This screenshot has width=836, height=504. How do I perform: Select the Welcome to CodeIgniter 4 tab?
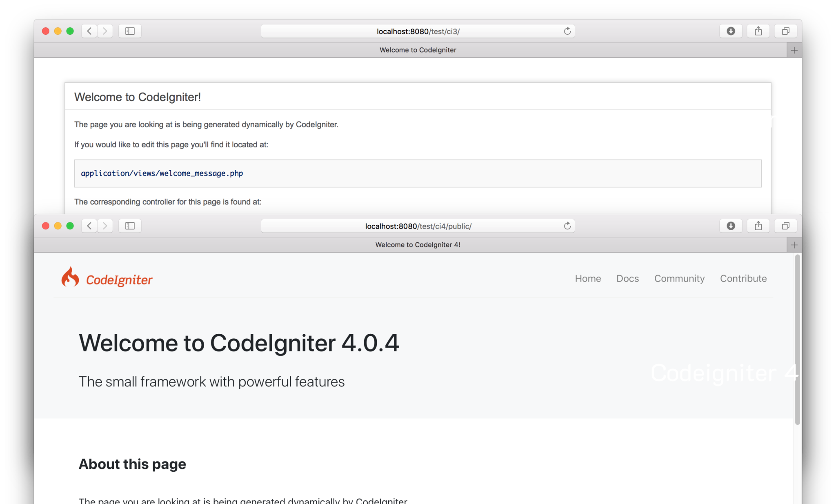pos(418,244)
